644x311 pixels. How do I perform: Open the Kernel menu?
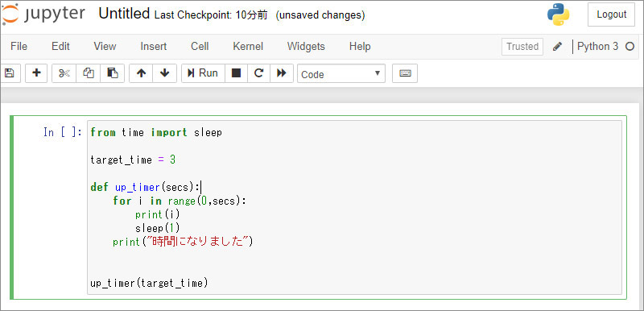point(248,47)
